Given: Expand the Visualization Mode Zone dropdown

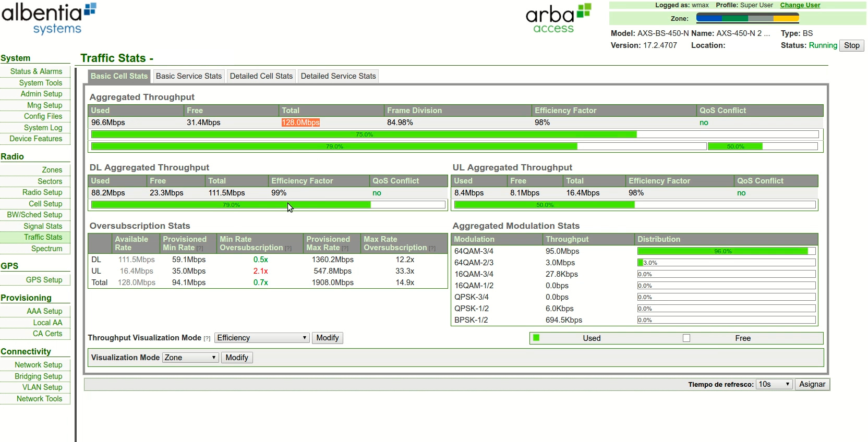Looking at the screenshot, I should pyautogui.click(x=190, y=358).
